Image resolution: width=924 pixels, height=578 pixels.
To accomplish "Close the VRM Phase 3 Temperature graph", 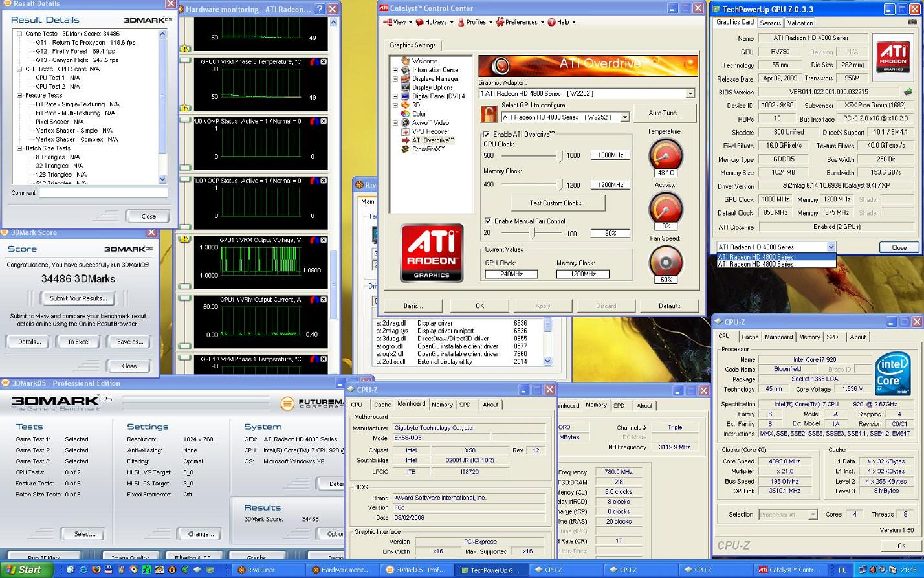I will pyautogui.click(x=323, y=61).
